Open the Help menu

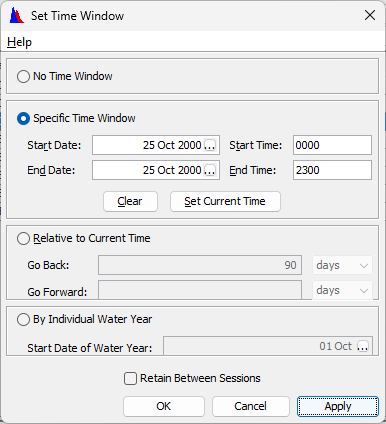20,42
